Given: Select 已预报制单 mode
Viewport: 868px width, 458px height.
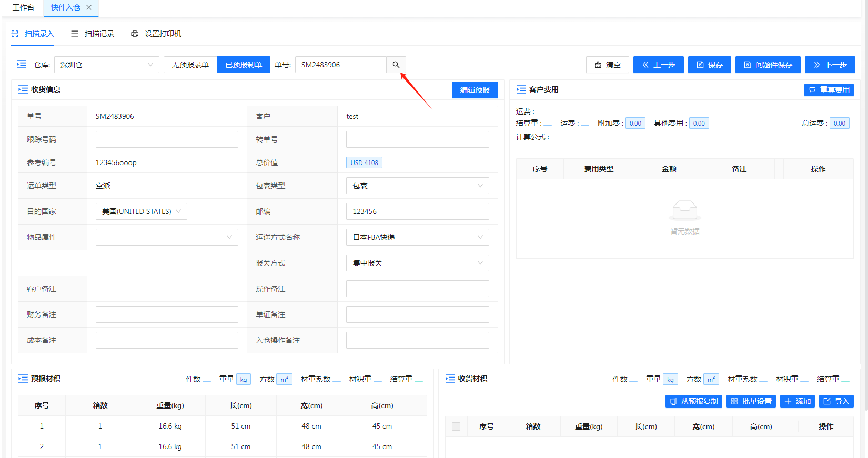Looking at the screenshot, I should pos(244,65).
